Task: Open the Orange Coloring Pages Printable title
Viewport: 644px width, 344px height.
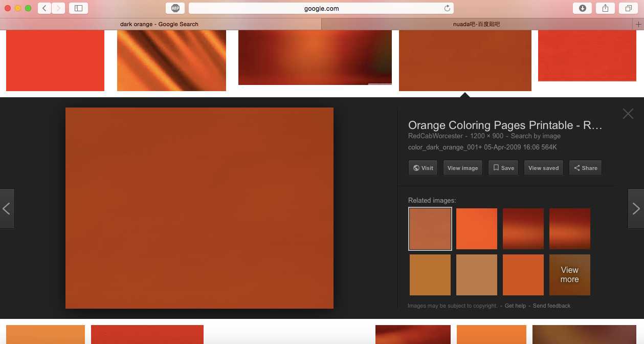Action: [505, 125]
